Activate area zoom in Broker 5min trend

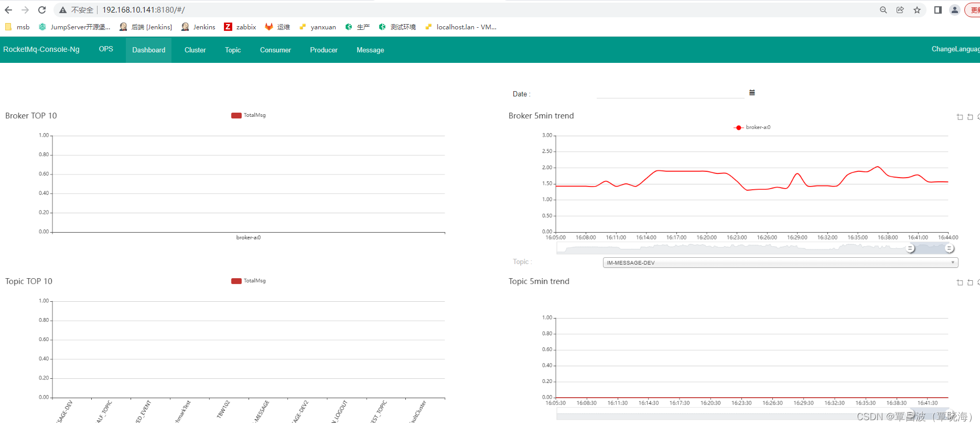[x=960, y=117]
